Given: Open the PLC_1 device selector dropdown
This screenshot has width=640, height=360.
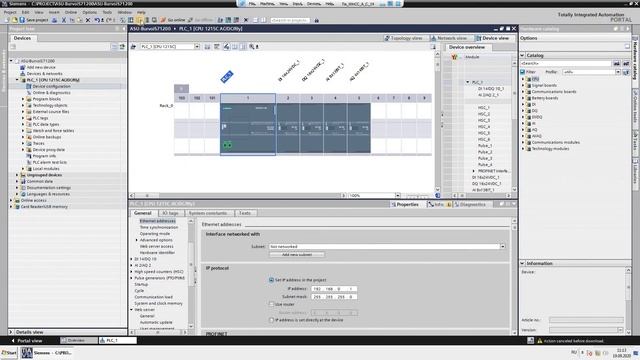Looking at the screenshot, I should point(197,47).
